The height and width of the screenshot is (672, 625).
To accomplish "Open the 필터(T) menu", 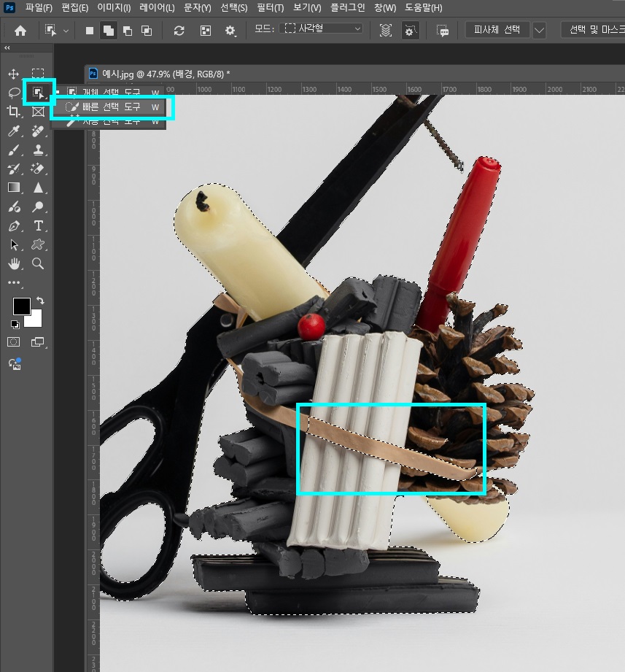I will pos(271,8).
